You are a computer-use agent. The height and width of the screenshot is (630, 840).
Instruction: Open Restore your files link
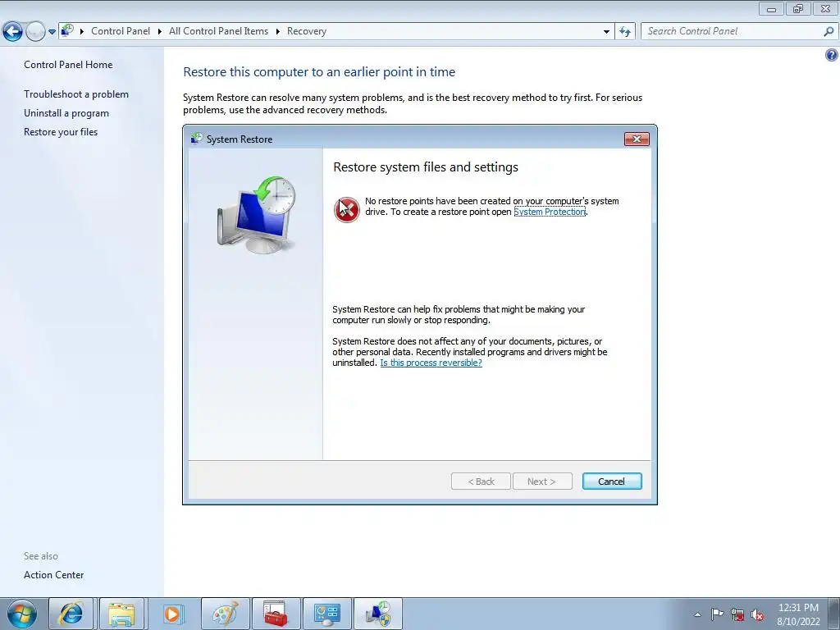click(61, 132)
